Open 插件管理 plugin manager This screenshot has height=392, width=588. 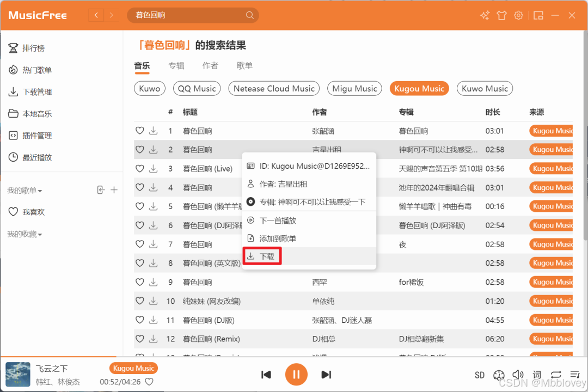(x=30, y=135)
